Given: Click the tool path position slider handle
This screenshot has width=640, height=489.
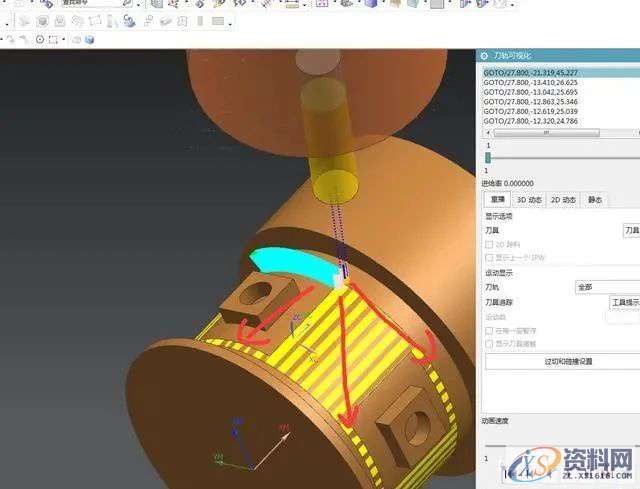Looking at the screenshot, I should pyautogui.click(x=488, y=157).
